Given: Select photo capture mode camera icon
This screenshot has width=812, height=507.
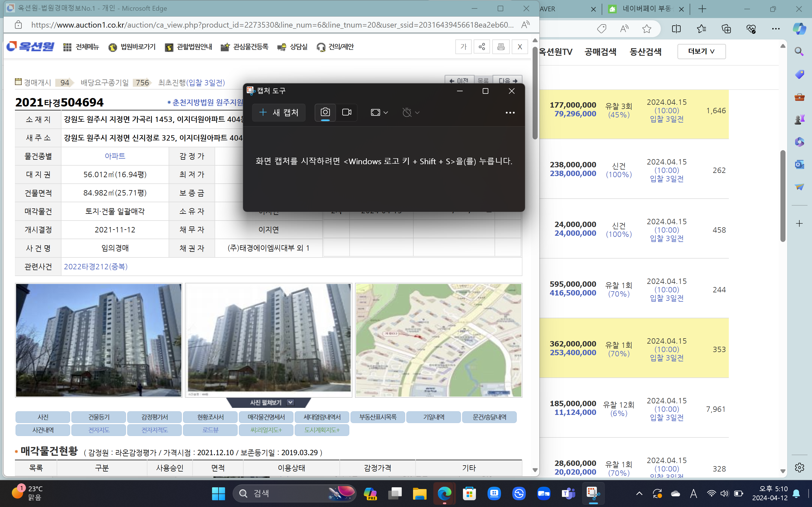Looking at the screenshot, I should coord(325,112).
